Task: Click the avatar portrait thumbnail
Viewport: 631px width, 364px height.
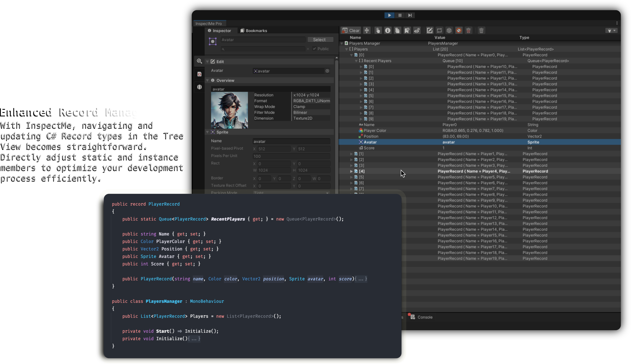Action: pos(229,110)
